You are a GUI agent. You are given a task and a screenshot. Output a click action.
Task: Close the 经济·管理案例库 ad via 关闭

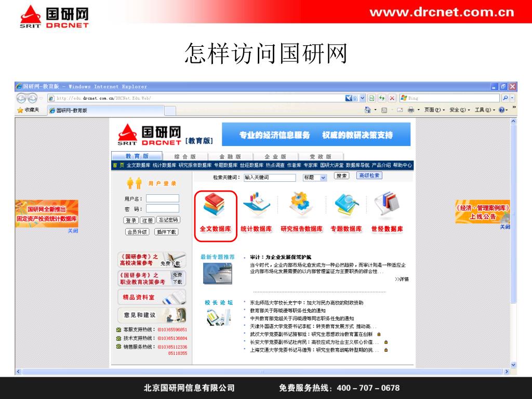(505, 227)
